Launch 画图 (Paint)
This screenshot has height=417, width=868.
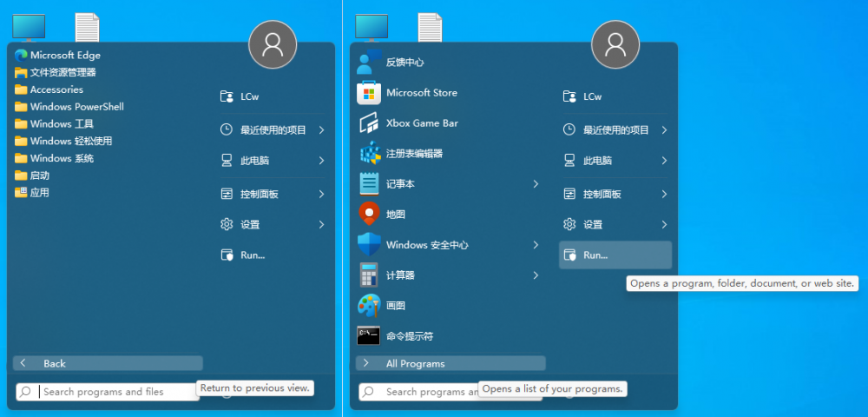(x=450, y=306)
